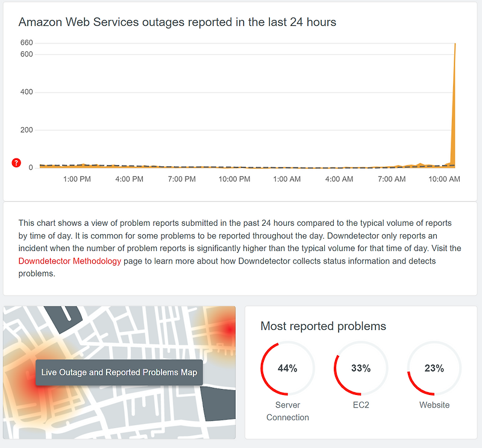Click the Most reported problems heading
Screen dimensions: 482x448
tap(323, 326)
